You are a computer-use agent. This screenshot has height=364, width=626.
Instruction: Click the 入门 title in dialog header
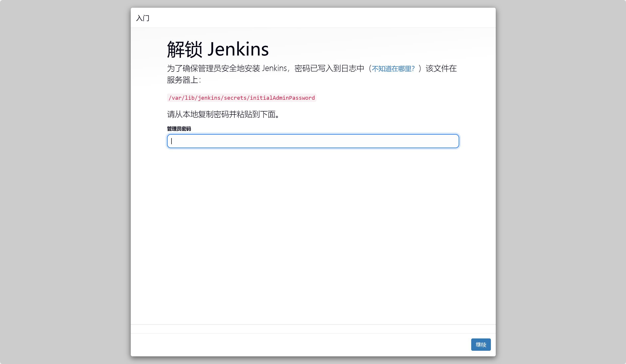[x=142, y=18]
